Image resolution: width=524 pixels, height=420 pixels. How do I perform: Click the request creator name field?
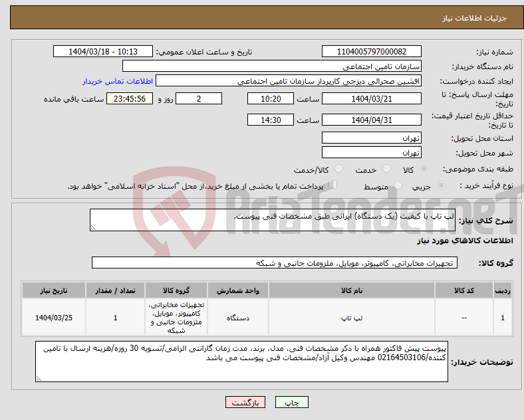coord(289,81)
